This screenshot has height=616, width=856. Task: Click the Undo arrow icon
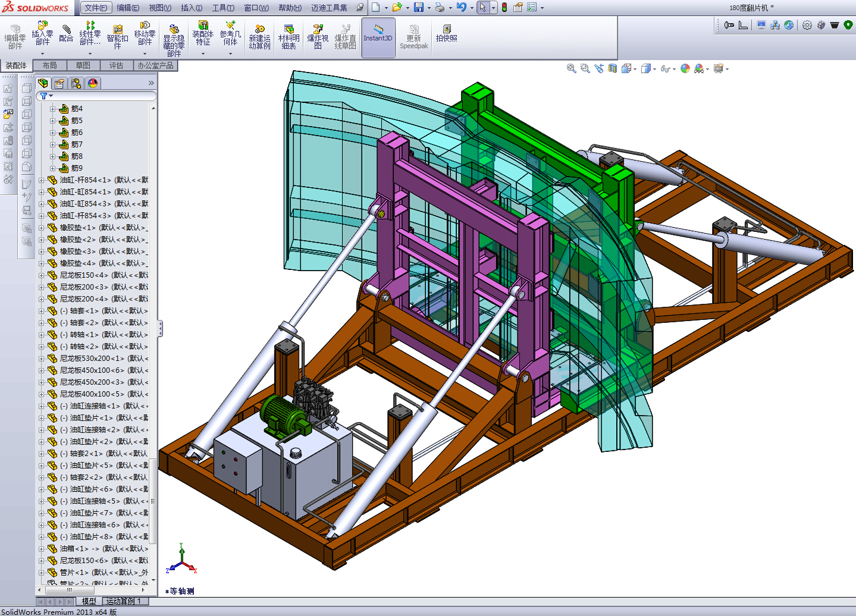pos(461,8)
